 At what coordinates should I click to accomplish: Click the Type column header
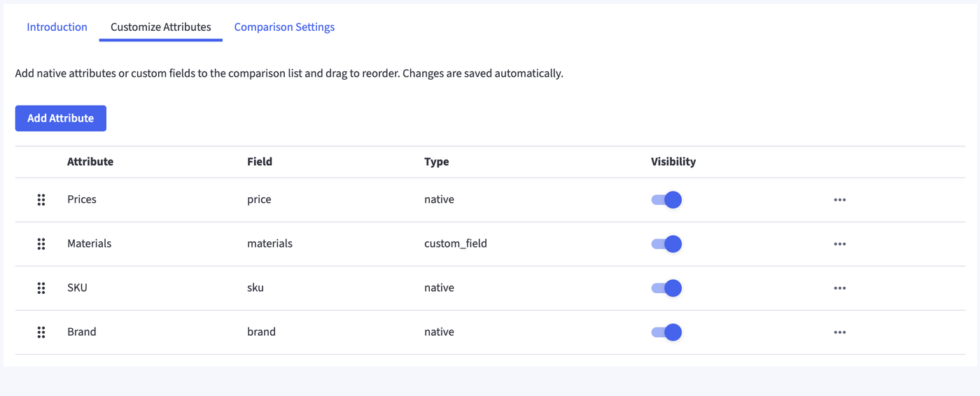437,162
